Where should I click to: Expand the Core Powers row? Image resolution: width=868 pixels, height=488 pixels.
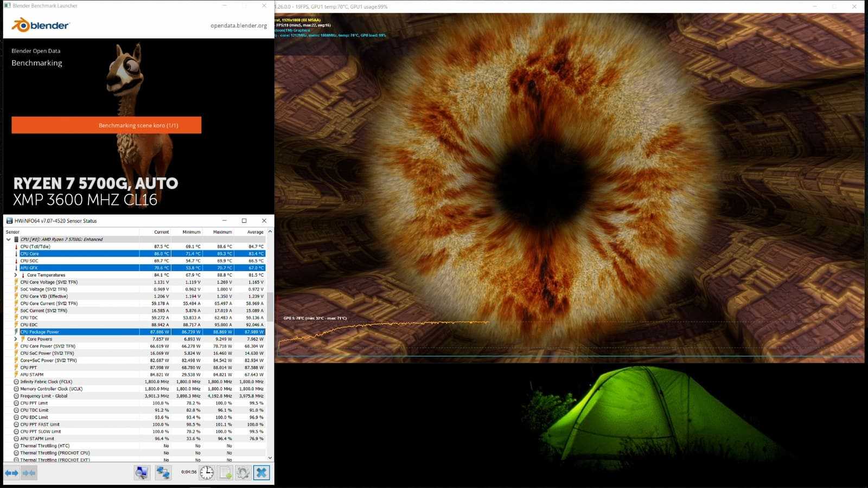[x=15, y=339]
